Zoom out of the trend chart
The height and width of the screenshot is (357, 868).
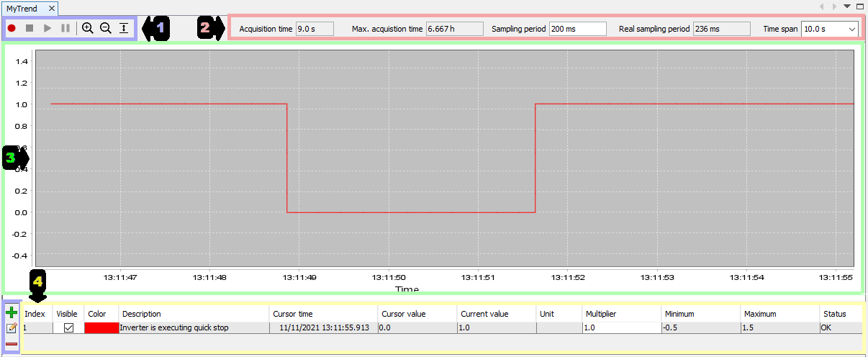coord(106,28)
